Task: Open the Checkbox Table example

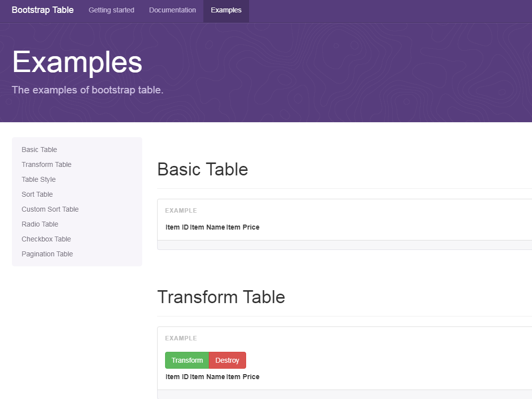Action: (46, 239)
